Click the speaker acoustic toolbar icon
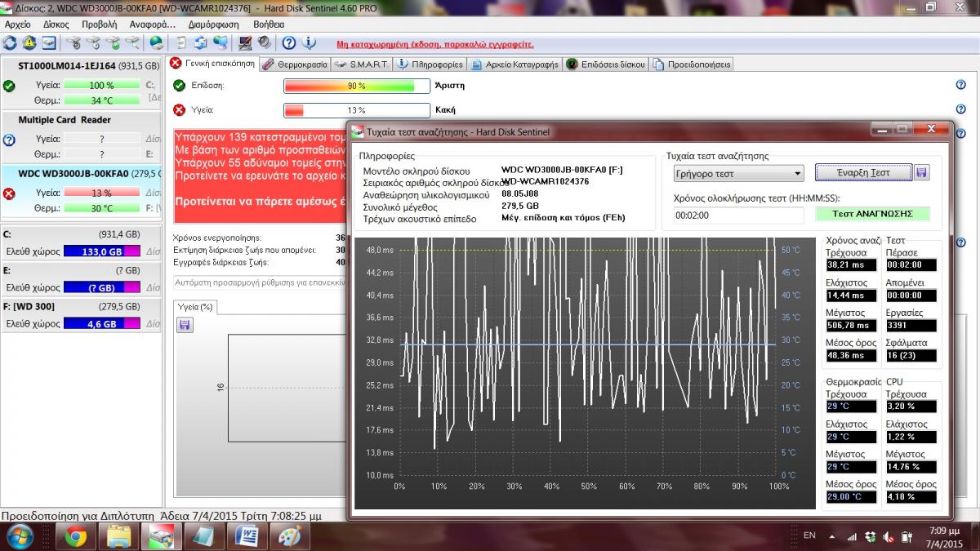This screenshot has width=980, height=551. tap(265, 43)
